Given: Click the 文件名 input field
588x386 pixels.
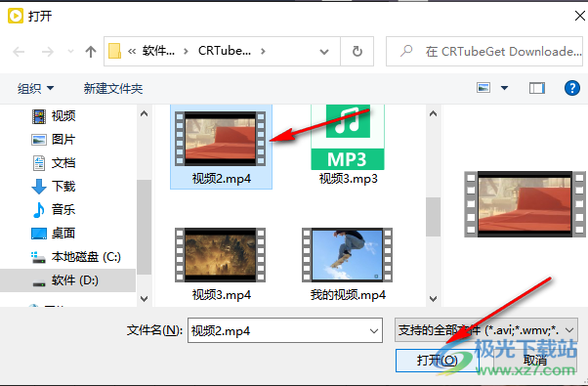Looking at the screenshot, I should (285, 330).
